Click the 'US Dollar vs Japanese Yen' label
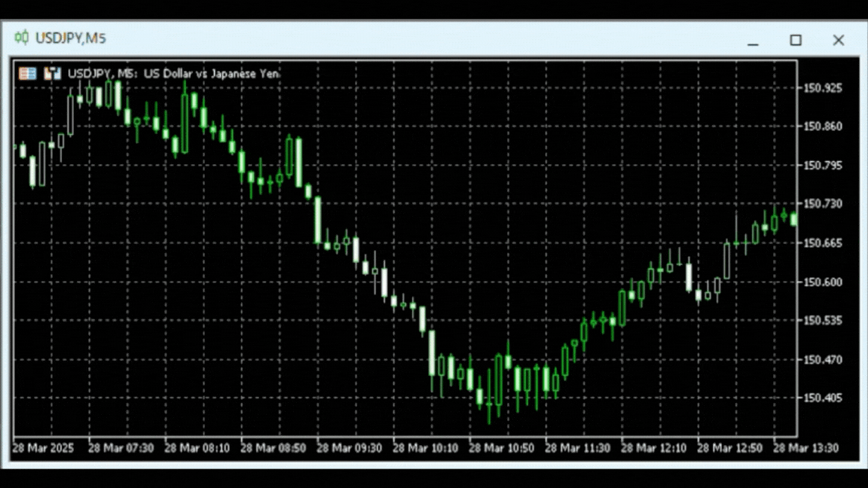Viewport: 868px width, 488px height. tap(212, 74)
